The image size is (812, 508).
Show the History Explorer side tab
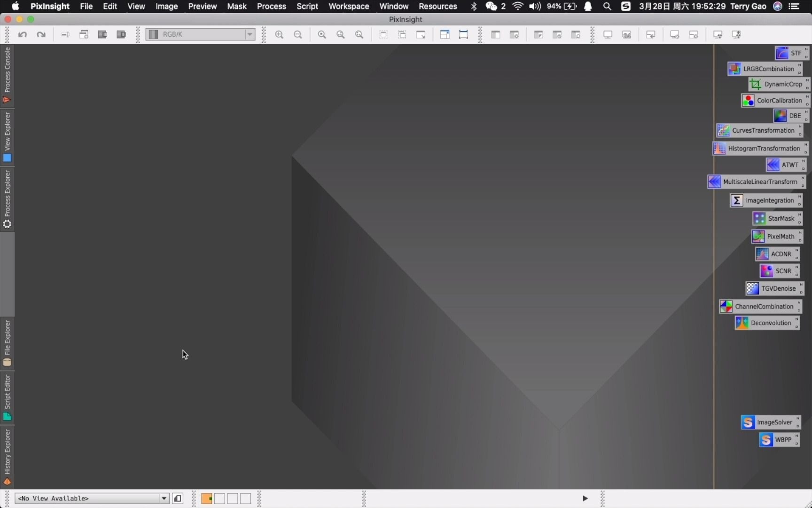pyautogui.click(x=7, y=457)
